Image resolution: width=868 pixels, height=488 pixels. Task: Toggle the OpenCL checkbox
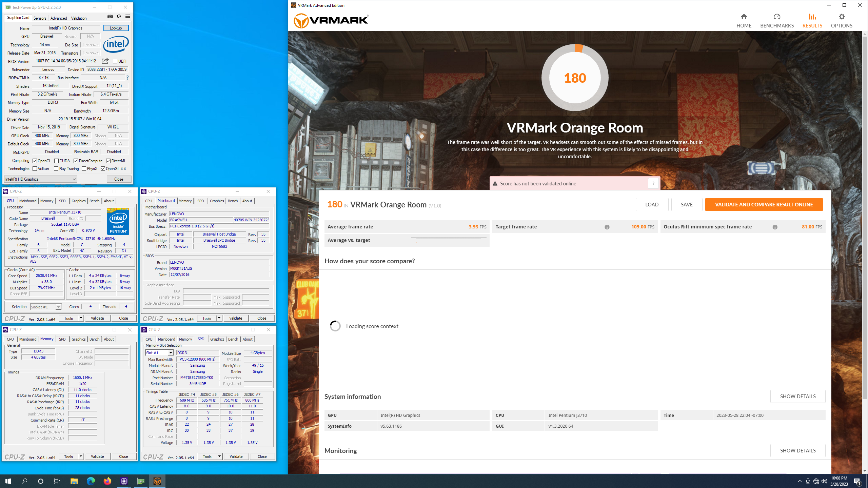click(x=35, y=161)
